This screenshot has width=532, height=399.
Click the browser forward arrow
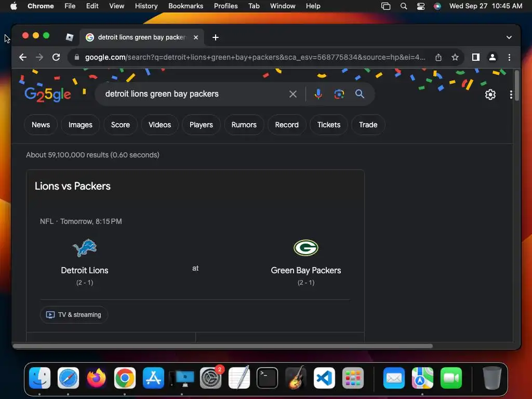(39, 57)
